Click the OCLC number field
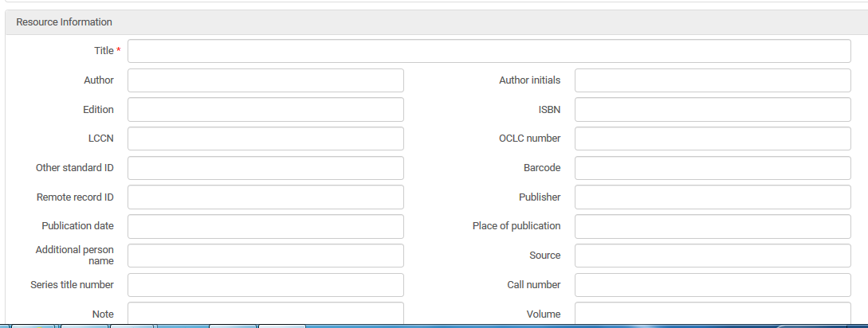Screen dimensions: 868x328 pyautogui.click(x=713, y=139)
